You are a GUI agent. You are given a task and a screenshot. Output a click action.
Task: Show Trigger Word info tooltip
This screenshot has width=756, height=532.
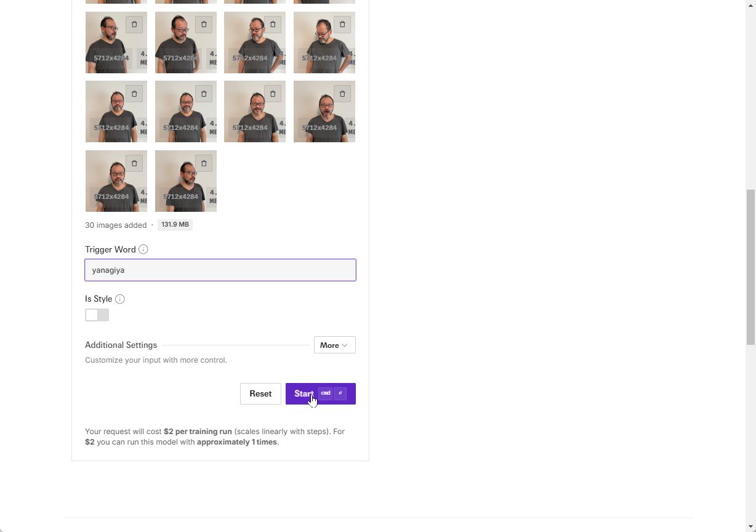(x=143, y=249)
